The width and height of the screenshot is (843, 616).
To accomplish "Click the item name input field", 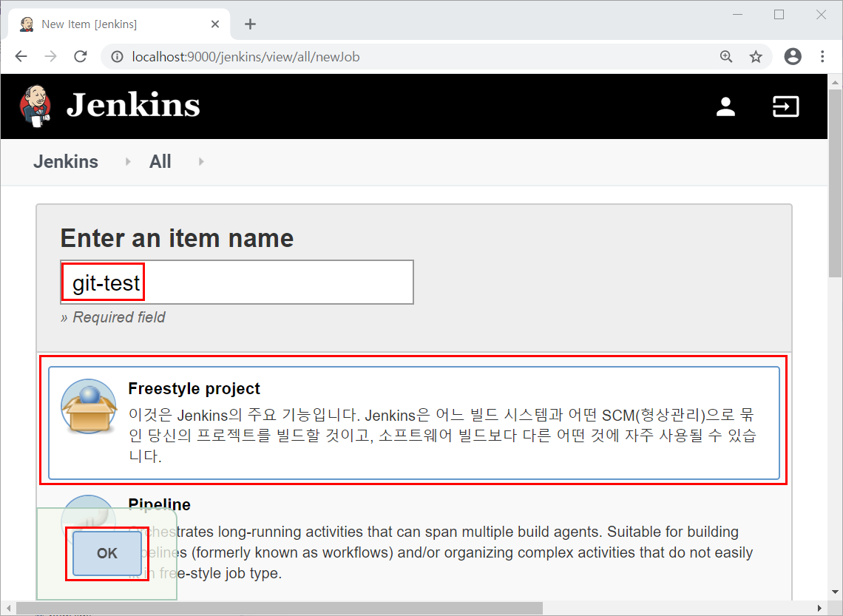I will coord(237,282).
